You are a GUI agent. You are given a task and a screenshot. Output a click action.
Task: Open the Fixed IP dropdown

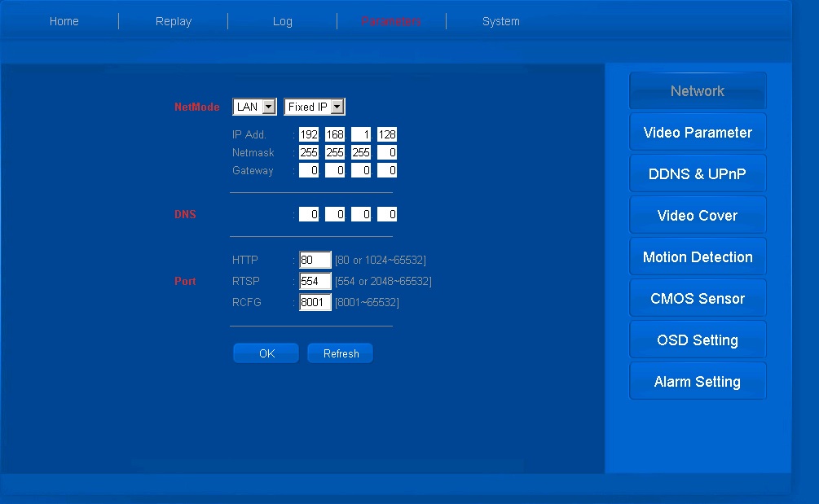315,107
